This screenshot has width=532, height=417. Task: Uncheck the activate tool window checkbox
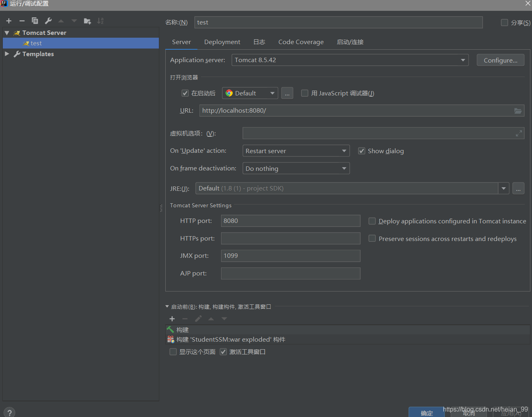click(x=223, y=352)
